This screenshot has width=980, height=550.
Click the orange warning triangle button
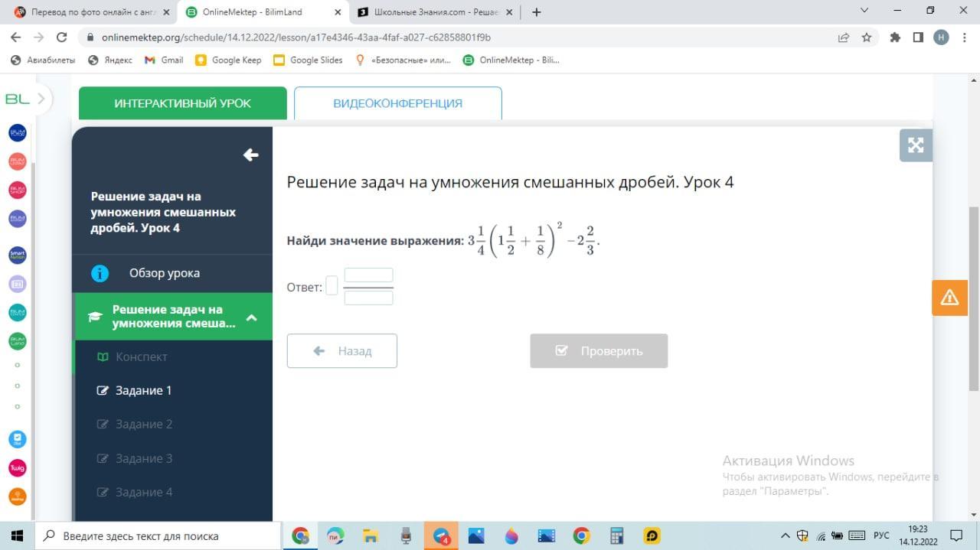pyautogui.click(x=949, y=298)
